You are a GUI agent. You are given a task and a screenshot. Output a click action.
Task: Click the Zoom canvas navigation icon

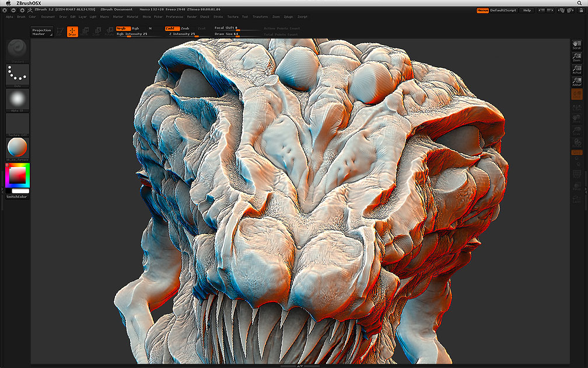click(x=577, y=57)
